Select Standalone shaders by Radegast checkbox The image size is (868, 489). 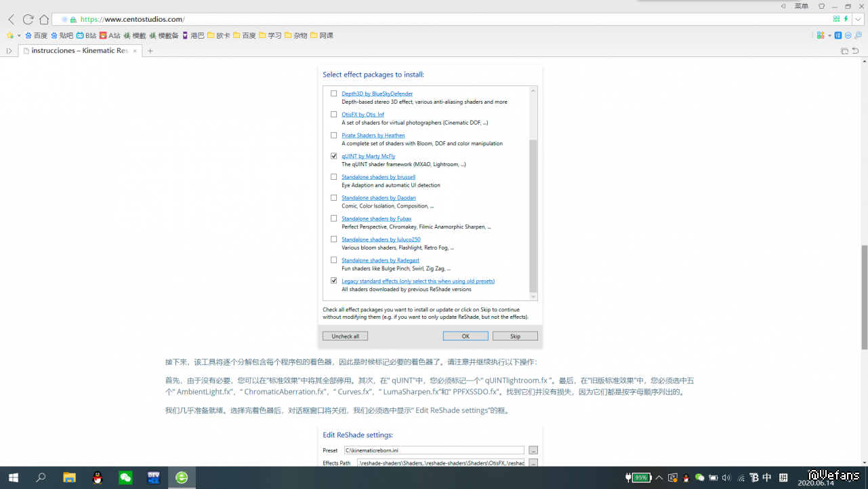click(333, 260)
